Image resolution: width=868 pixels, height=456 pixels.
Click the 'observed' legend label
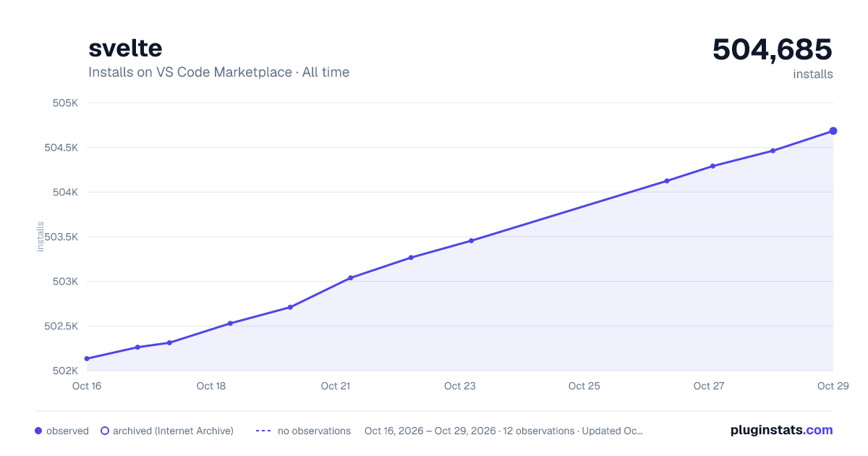coord(67,431)
